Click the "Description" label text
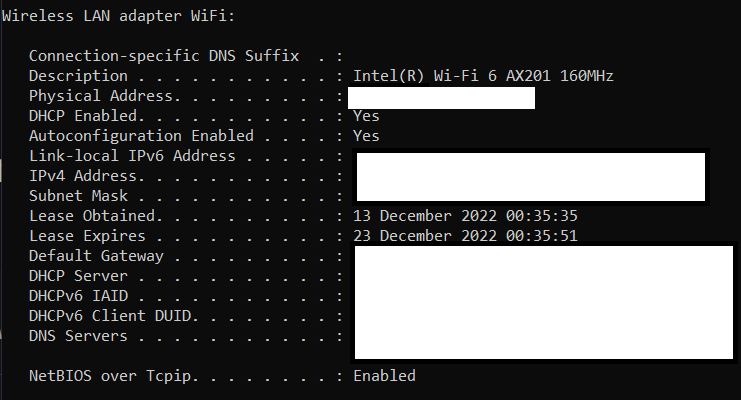 (78, 76)
